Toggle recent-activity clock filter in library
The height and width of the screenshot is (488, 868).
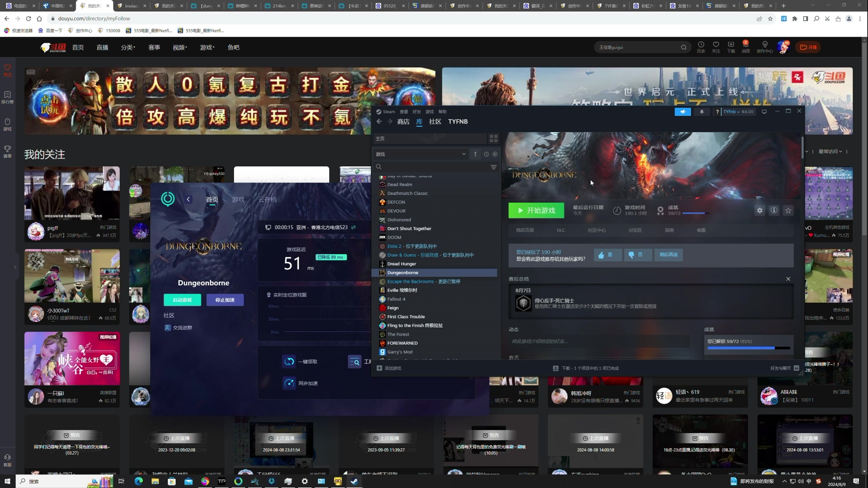coord(486,155)
